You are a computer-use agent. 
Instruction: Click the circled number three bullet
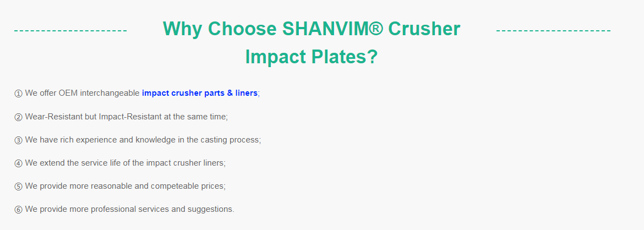click(x=18, y=140)
